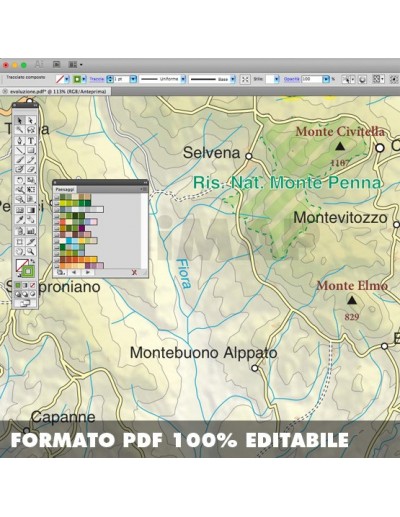
Task: Pick the magenta swatch in Paesaggi panel
Action: pos(82,228)
